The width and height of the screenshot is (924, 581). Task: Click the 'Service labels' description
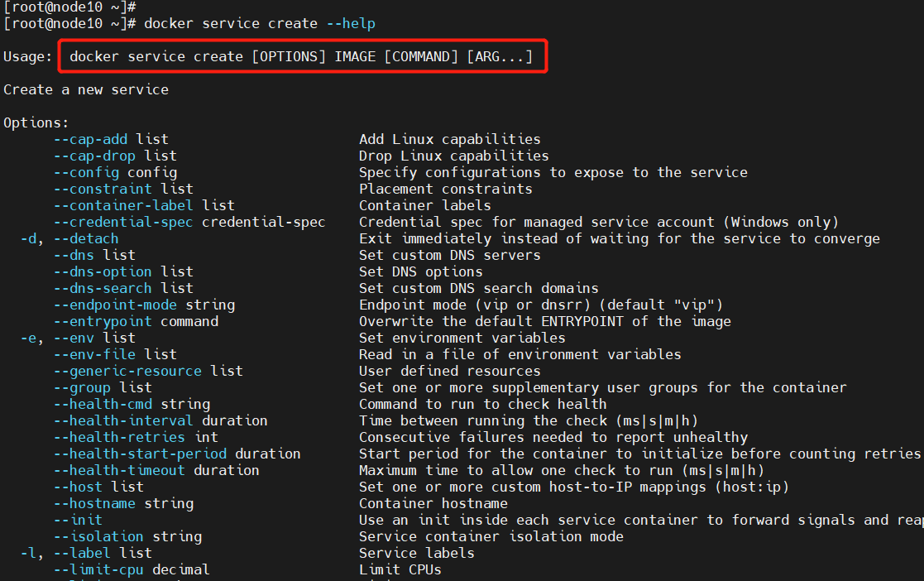pos(417,552)
